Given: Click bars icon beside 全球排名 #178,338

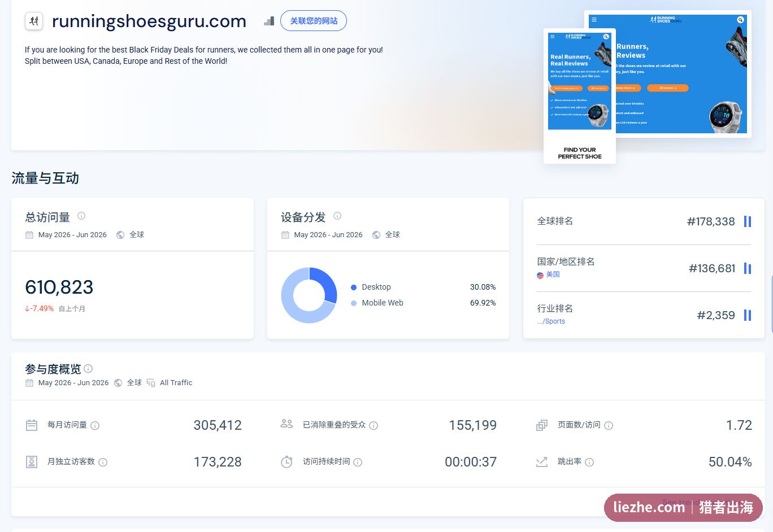Looking at the screenshot, I should click(748, 221).
